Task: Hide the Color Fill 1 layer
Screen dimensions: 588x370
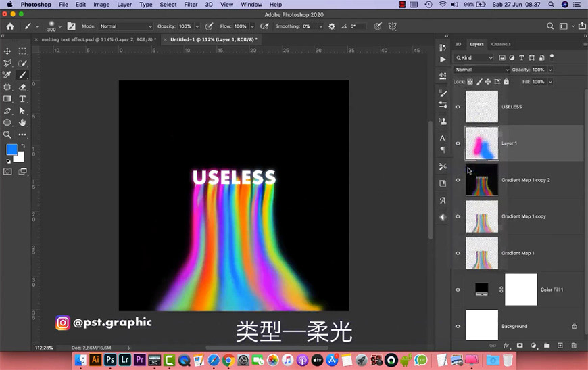Action: tap(458, 290)
